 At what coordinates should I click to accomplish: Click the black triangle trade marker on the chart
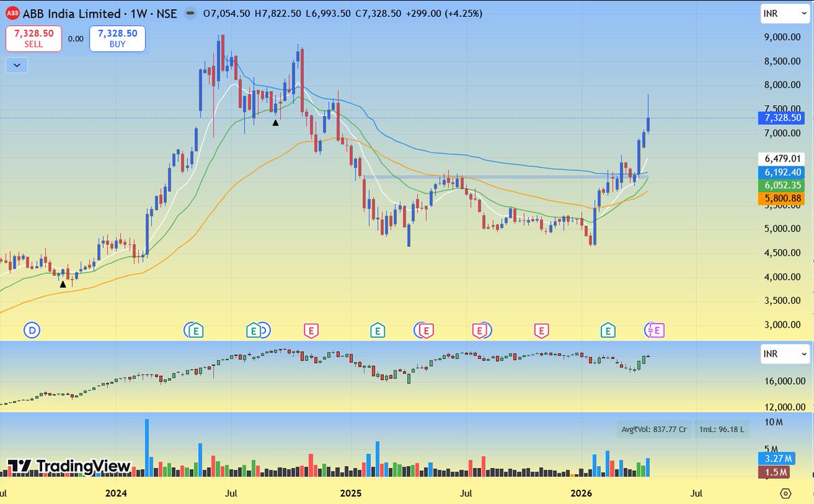tap(275, 123)
